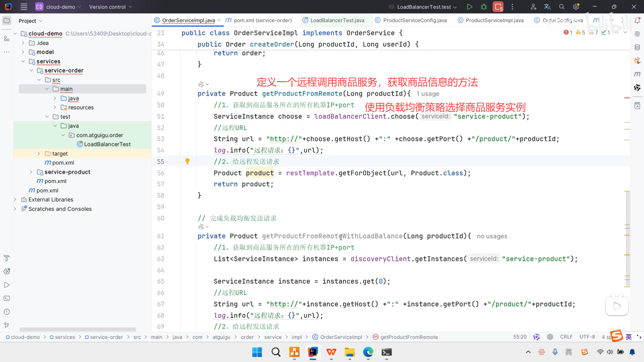Click the yellow intention lightbulb on line 55
The image size is (644, 362).
pyautogui.click(x=187, y=161)
